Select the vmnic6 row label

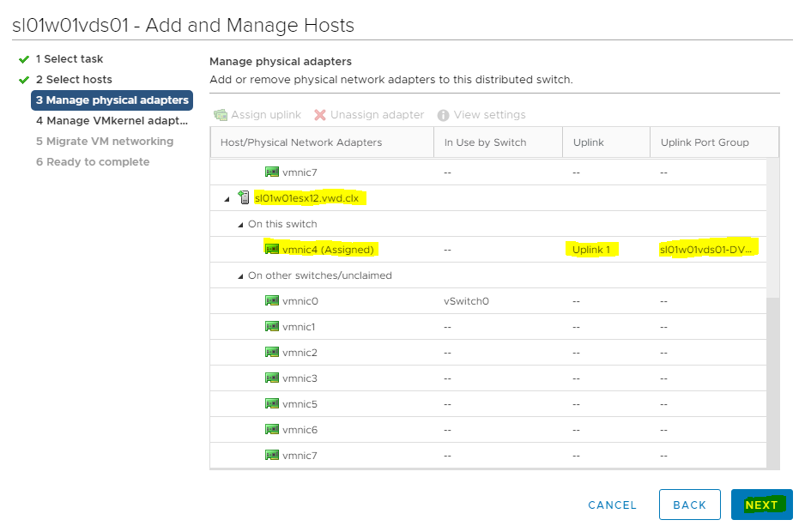300,429
